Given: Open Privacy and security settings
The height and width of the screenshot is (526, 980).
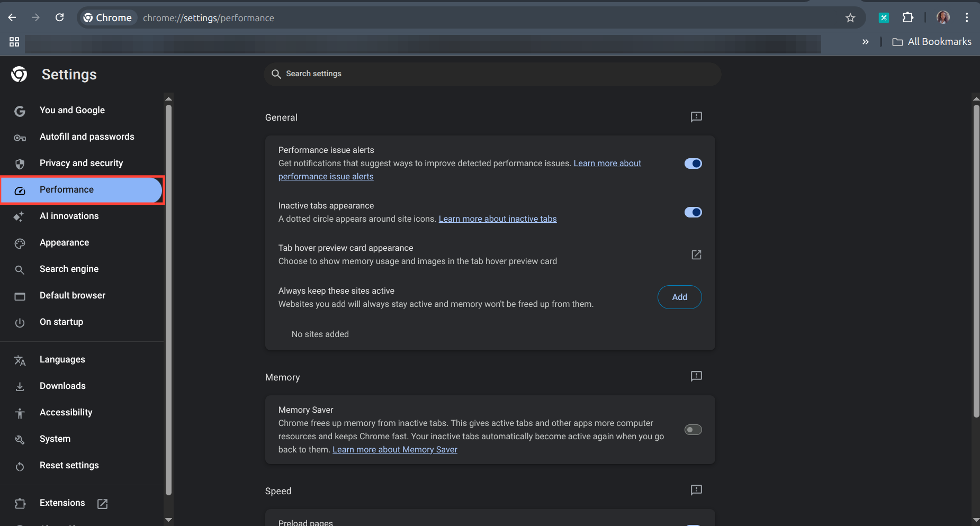Looking at the screenshot, I should [x=81, y=163].
